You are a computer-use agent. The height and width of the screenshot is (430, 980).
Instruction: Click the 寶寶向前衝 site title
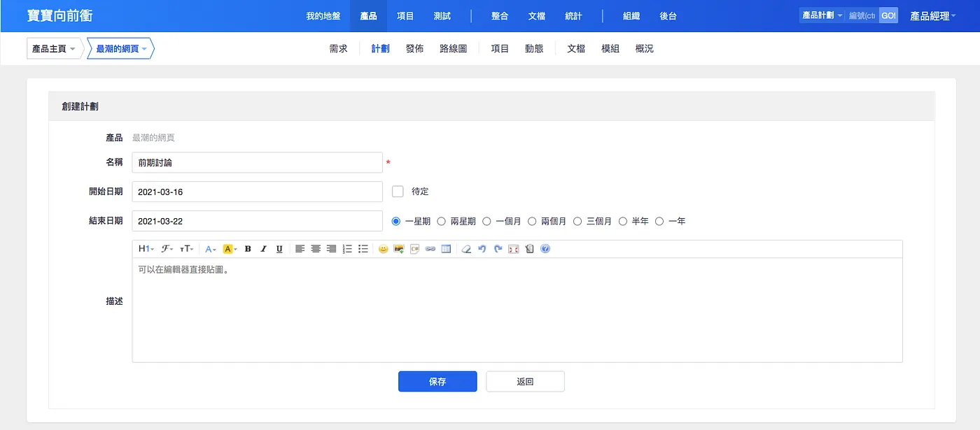tap(59, 15)
